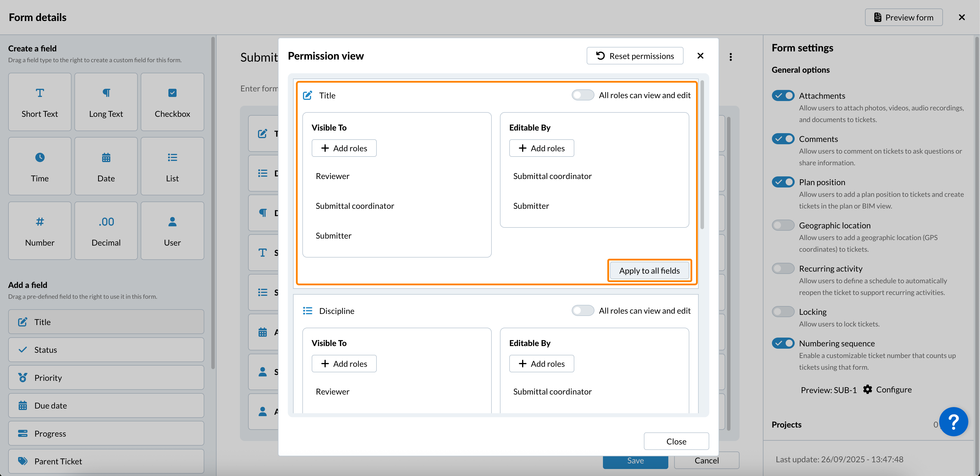Select the Priority predefined field

click(106, 377)
